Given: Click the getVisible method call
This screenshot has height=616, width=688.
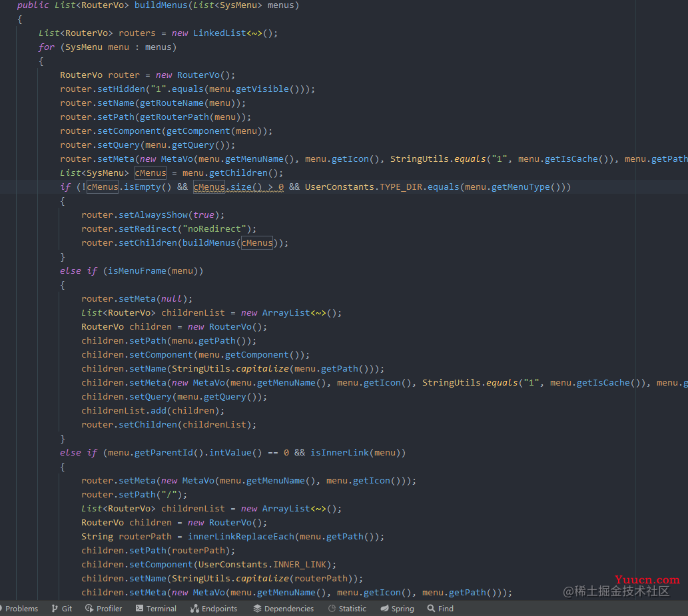Looking at the screenshot, I should coord(262,89).
